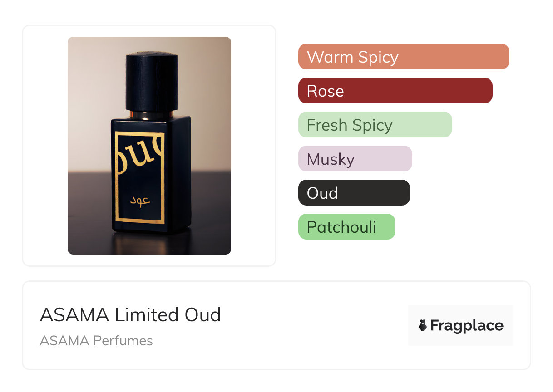Screen dimensions: 553x392
Task: Select the green Patchouli accord bar
Action: 346,227
